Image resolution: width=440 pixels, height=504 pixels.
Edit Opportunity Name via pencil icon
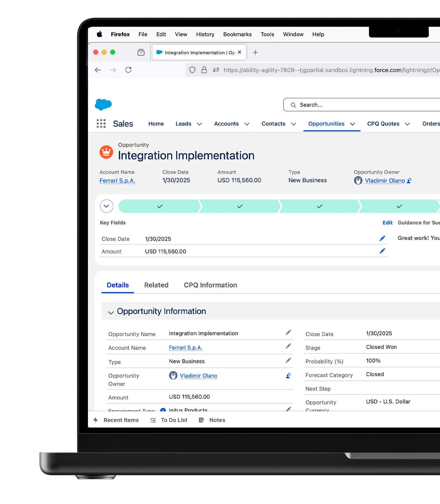point(288,333)
